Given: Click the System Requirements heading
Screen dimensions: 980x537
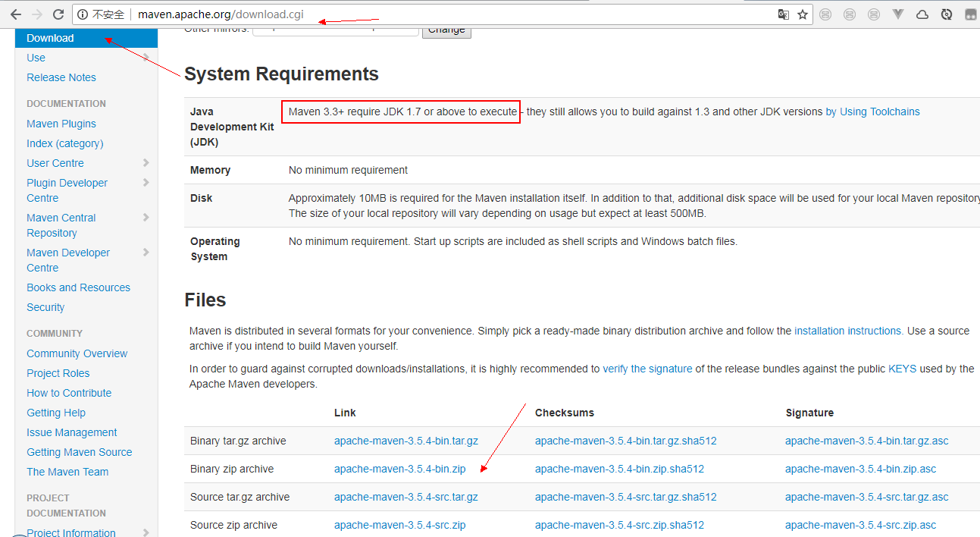Looking at the screenshot, I should 281,74.
